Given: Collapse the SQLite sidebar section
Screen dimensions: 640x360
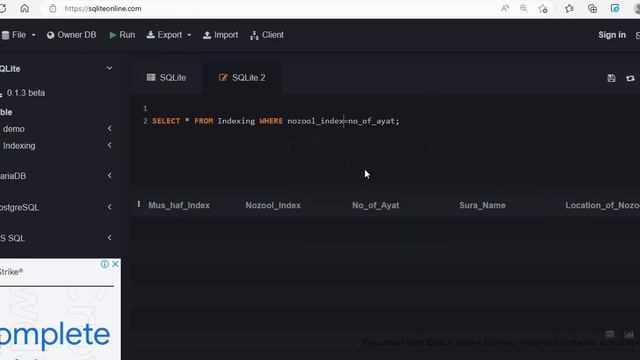Looking at the screenshot, I should pyautogui.click(x=109, y=68).
